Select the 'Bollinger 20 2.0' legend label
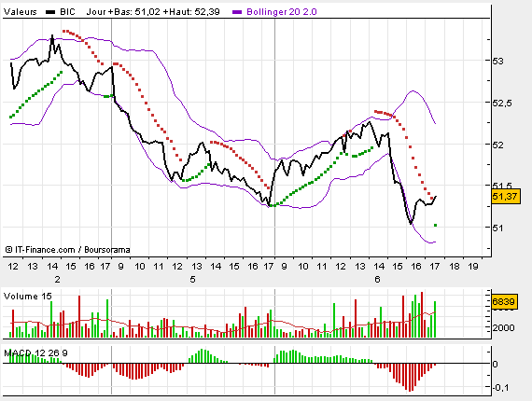Screen dimensions: 532x401 click(282, 12)
